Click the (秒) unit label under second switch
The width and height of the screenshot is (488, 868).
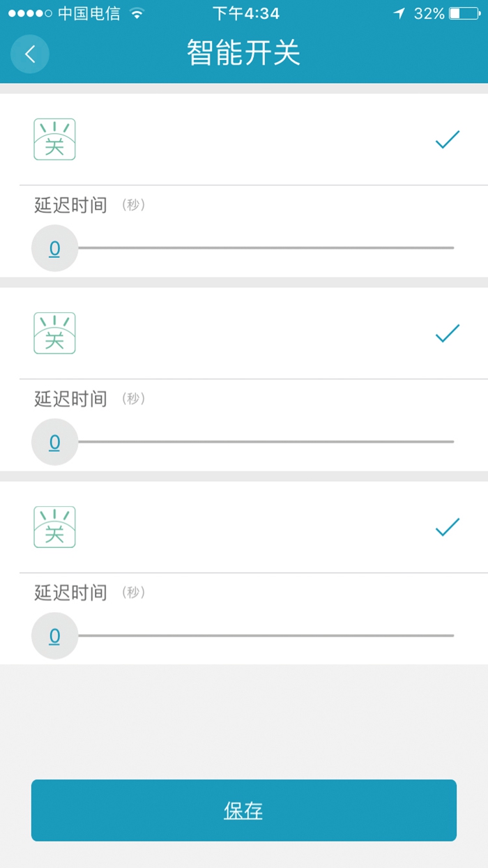pos(133,398)
